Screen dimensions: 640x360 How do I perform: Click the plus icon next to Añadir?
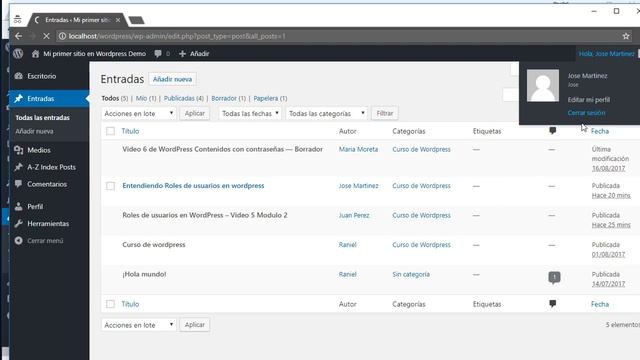coord(182,53)
